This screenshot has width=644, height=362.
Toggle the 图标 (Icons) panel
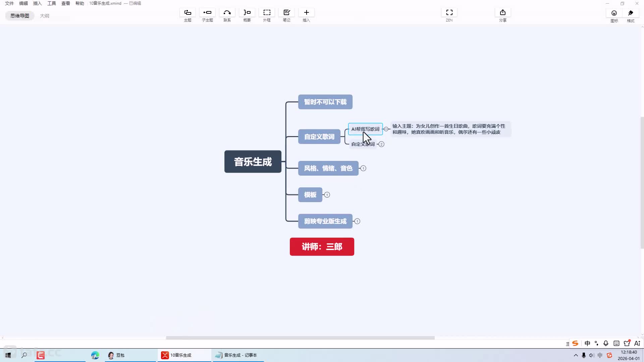pyautogui.click(x=614, y=13)
